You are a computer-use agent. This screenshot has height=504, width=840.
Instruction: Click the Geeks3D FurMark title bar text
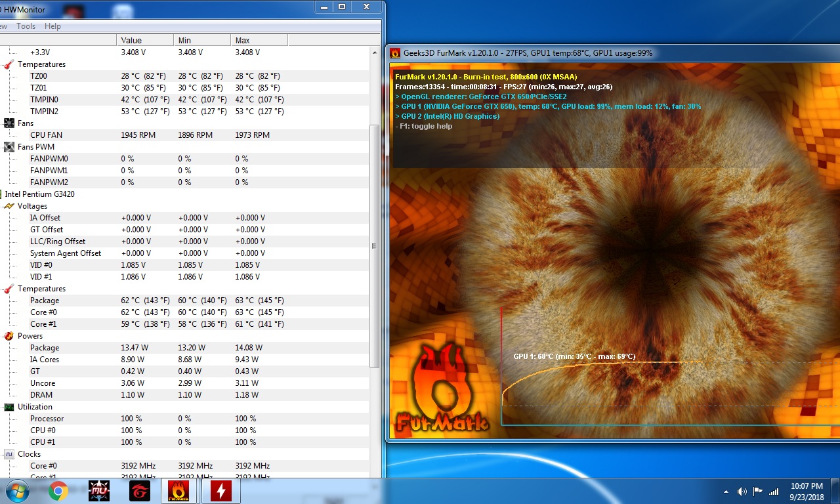pos(527,53)
